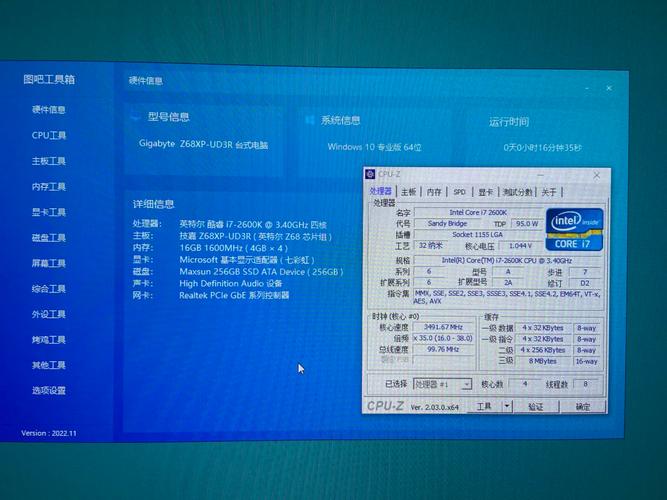The height and width of the screenshot is (500, 667).
Task: Select 外设工具 in the sidebar
Action: pyautogui.click(x=48, y=314)
